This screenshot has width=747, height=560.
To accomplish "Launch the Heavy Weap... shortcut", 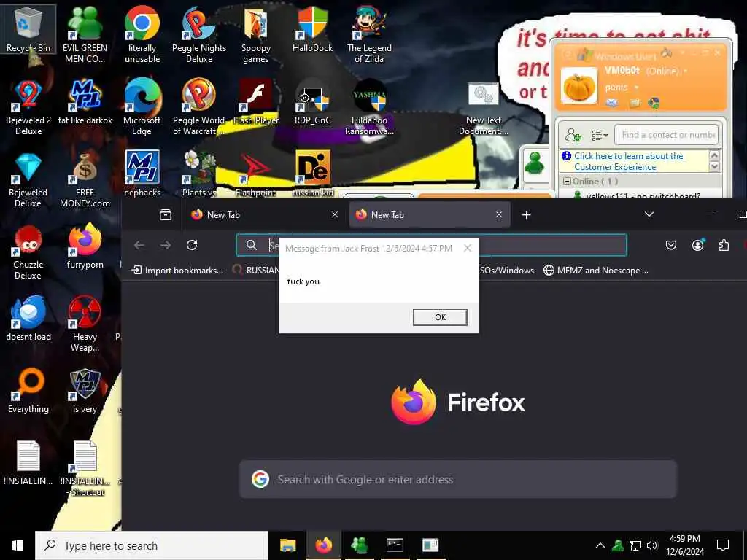I will [85, 324].
